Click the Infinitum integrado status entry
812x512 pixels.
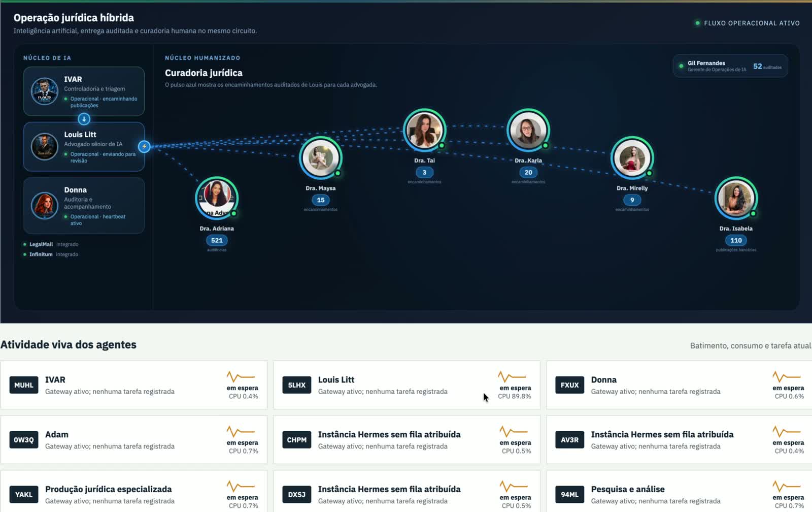click(51, 254)
